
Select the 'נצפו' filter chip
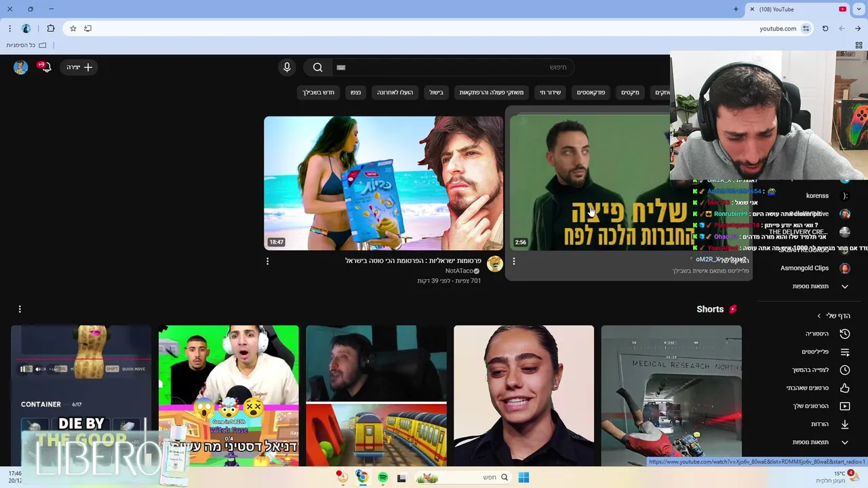click(355, 92)
